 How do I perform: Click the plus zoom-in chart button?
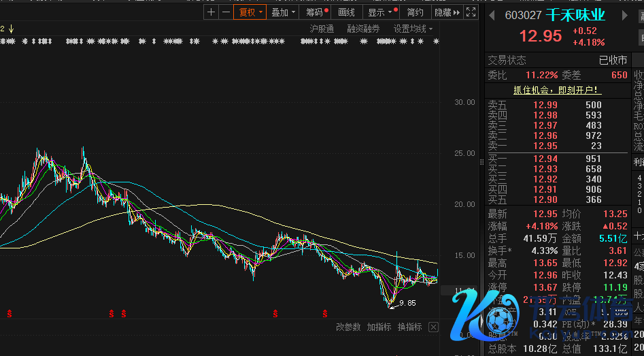pyautogui.click(x=211, y=12)
